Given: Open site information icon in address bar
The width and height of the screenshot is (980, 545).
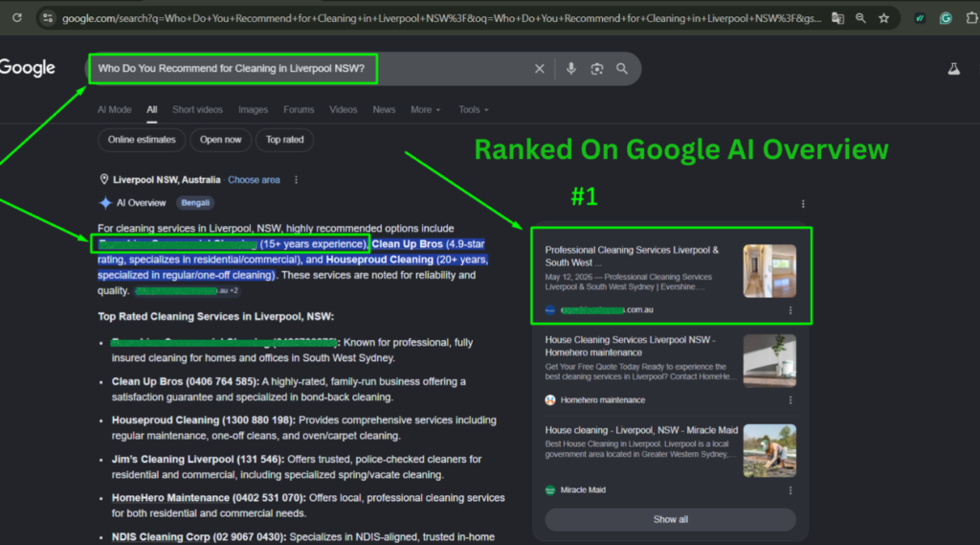Looking at the screenshot, I should (48, 18).
